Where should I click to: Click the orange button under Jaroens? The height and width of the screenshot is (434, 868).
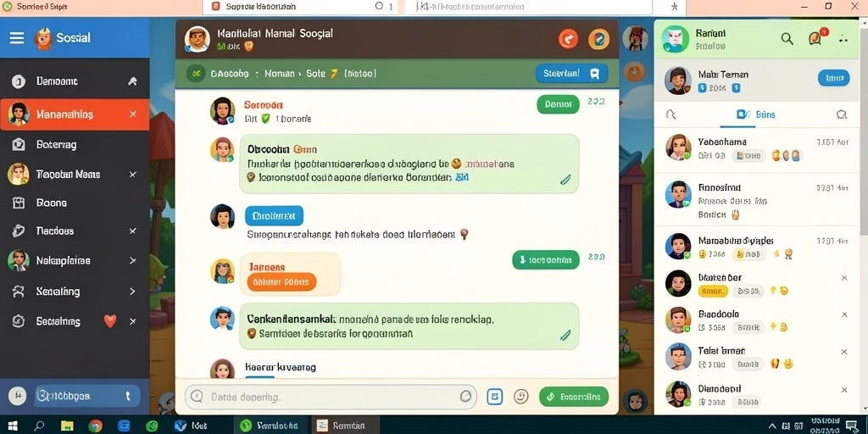[x=281, y=281]
